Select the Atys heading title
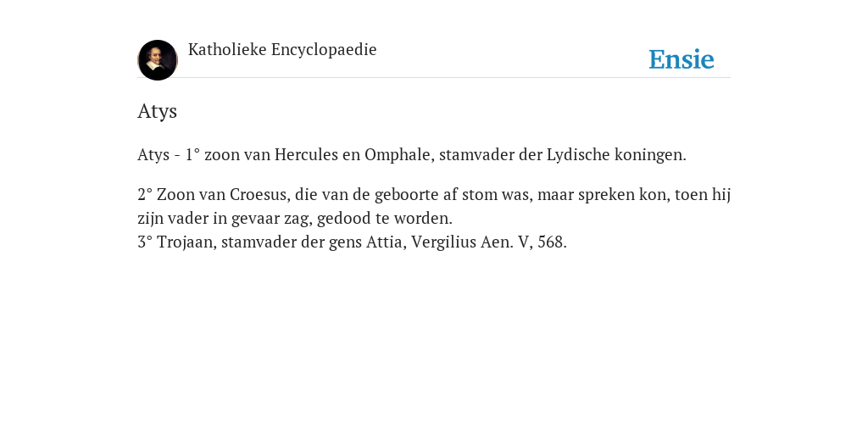 coord(157,111)
